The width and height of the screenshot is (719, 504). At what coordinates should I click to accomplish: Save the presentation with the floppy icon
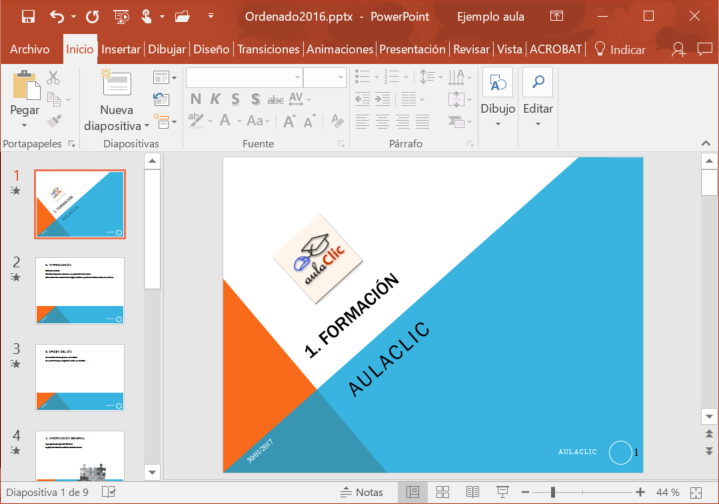coord(28,17)
